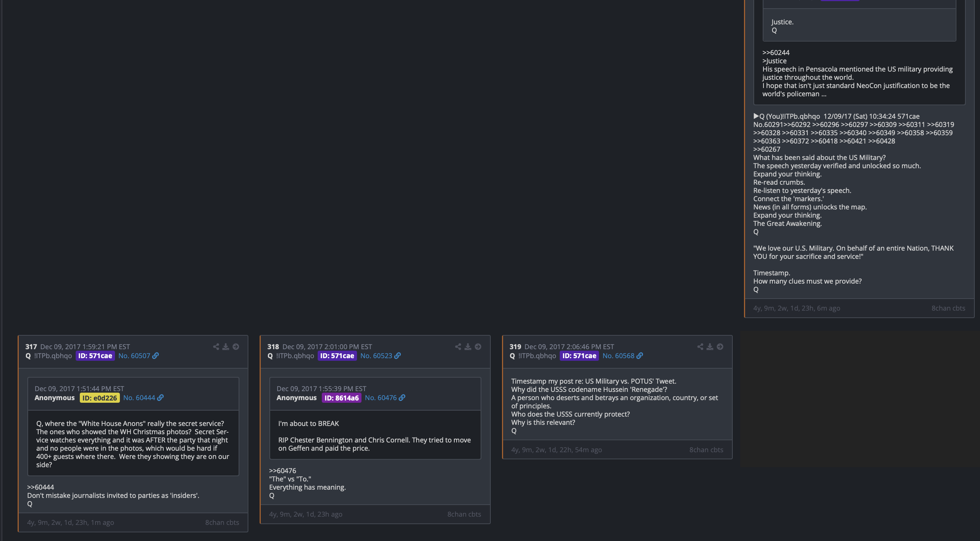Click ID: 571cae badge on post 317
Viewport: 980px width, 541px height.
(x=95, y=356)
